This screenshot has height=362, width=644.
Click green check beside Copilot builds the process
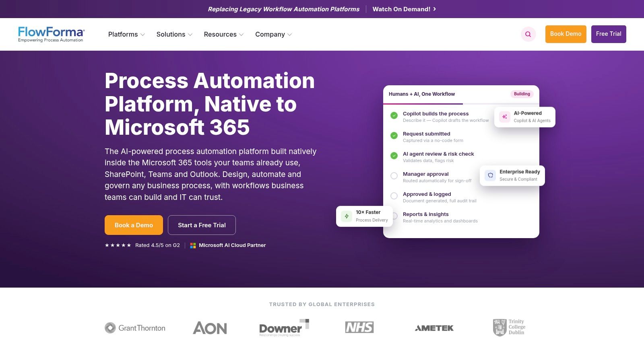tap(394, 115)
